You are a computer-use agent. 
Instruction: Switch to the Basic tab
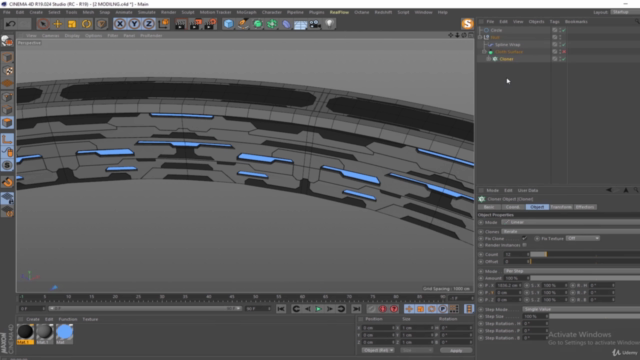coord(489,207)
